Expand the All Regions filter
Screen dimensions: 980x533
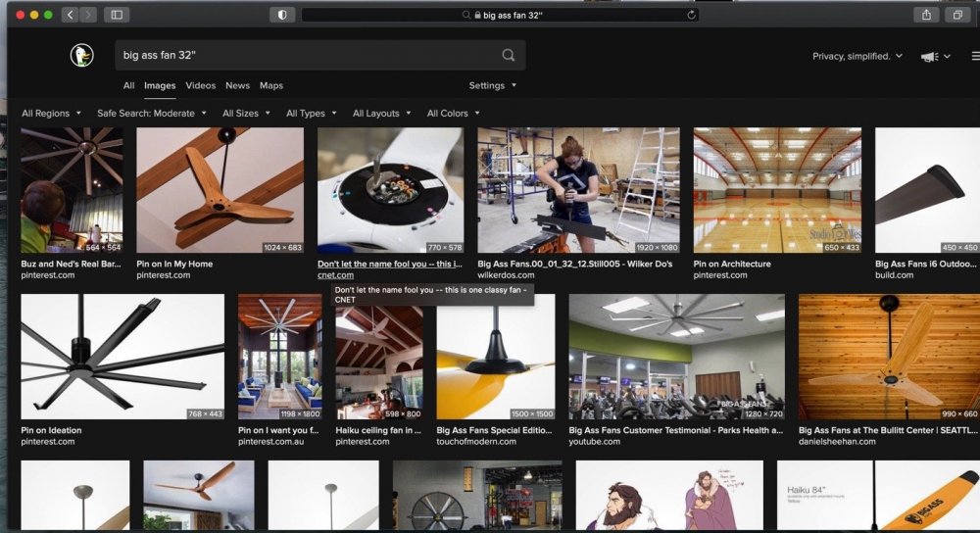click(x=51, y=114)
